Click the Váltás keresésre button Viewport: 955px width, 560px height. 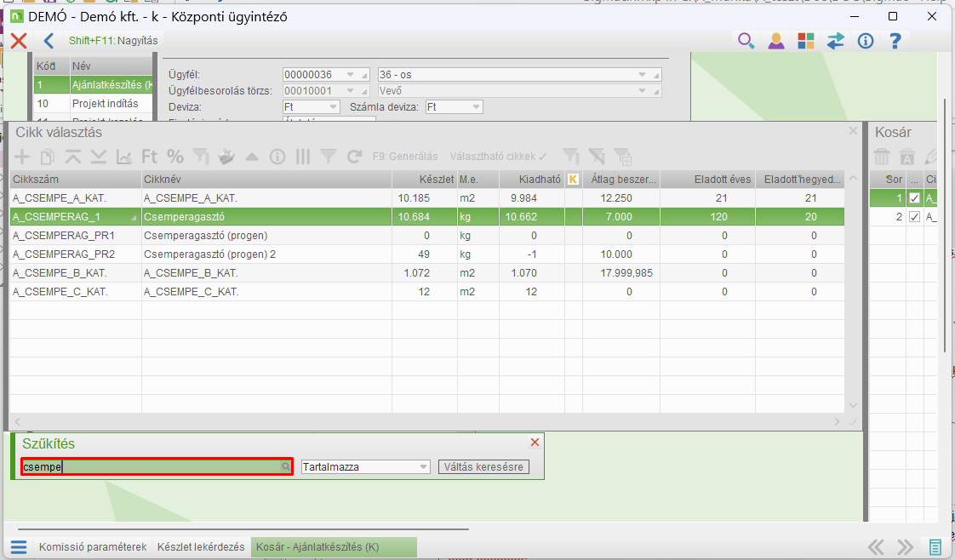pos(483,467)
